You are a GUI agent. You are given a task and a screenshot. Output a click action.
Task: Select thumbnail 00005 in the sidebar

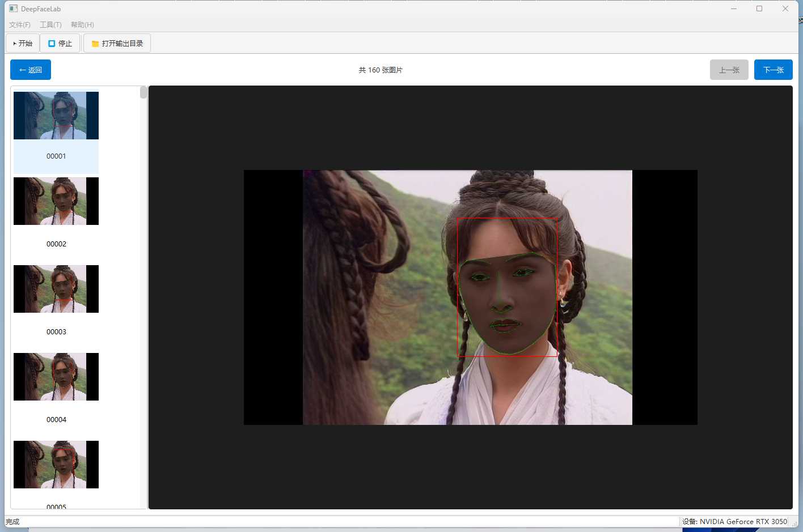(x=56, y=465)
